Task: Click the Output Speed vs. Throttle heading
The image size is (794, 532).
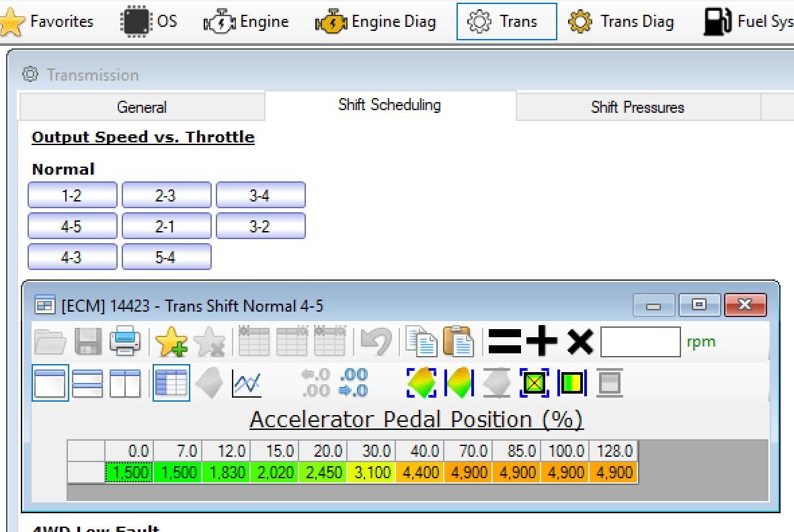Action: point(143,137)
